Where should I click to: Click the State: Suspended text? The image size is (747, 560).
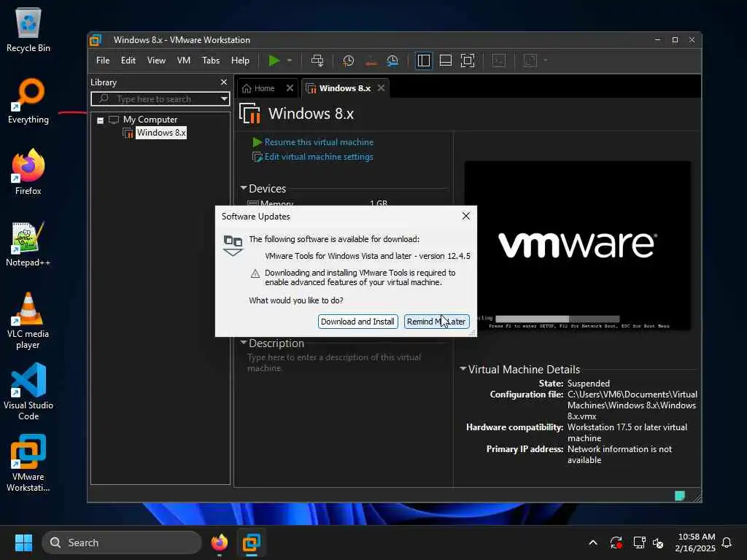[574, 384]
